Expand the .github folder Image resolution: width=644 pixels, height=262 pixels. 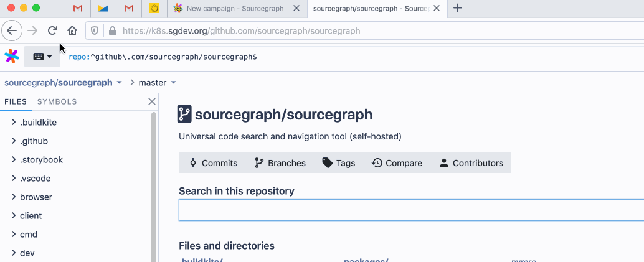pos(14,141)
